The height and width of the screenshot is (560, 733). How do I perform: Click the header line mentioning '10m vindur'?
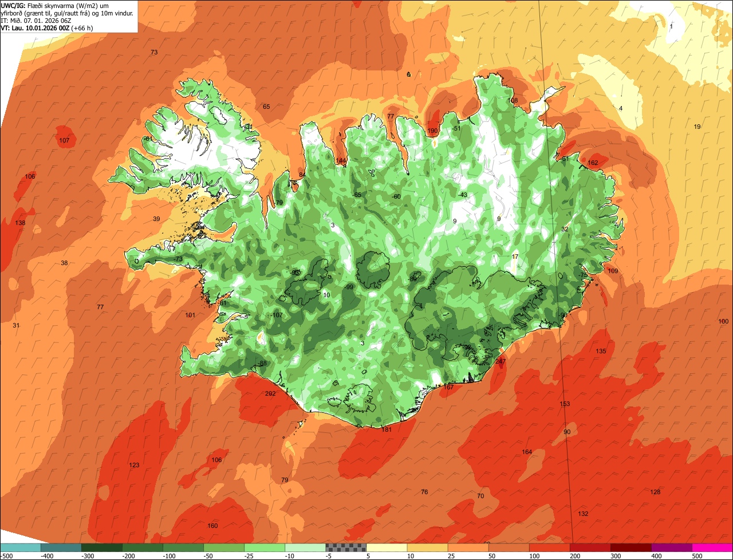pos(68,13)
